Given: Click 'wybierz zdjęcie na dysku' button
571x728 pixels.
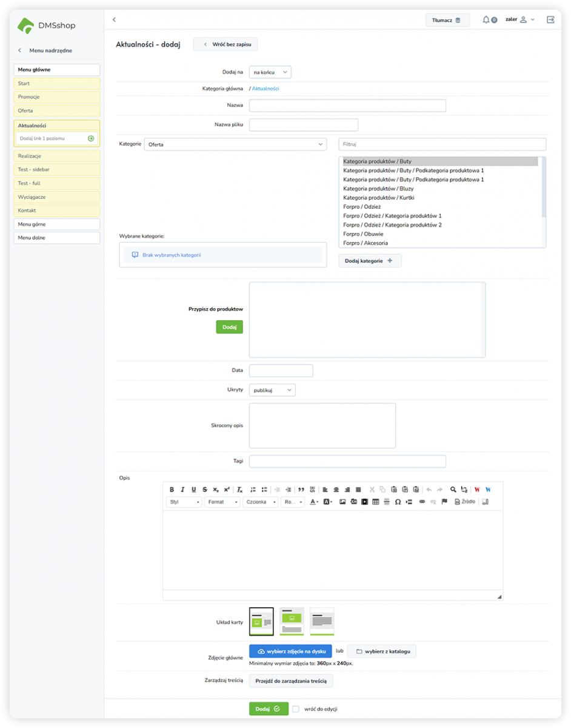Looking at the screenshot, I should 290,652.
